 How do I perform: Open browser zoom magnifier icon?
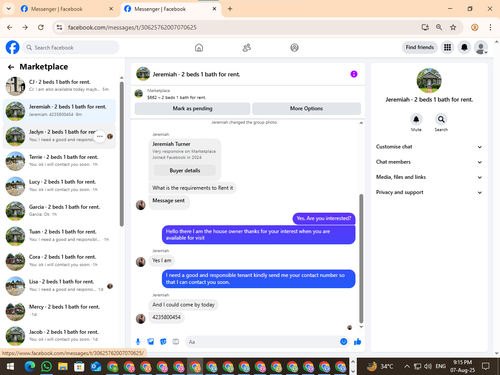(x=439, y=27)
